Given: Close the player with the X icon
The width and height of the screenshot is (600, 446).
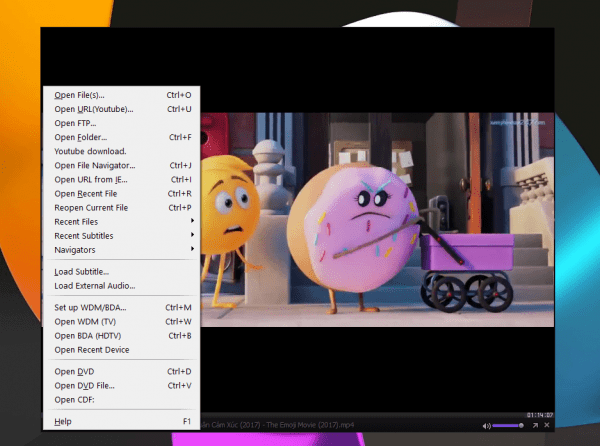Looking at the screenshot, I should tap(547, 425).
